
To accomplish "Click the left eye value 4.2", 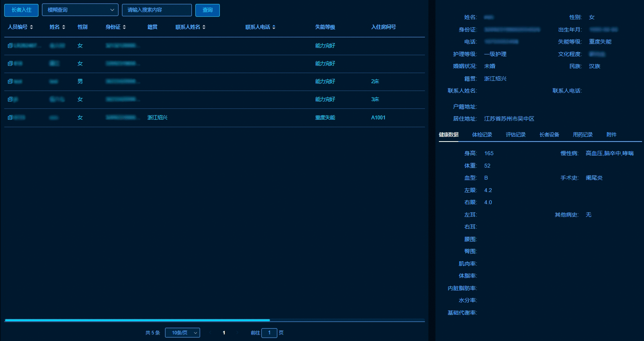I will [x=488, y=190].
